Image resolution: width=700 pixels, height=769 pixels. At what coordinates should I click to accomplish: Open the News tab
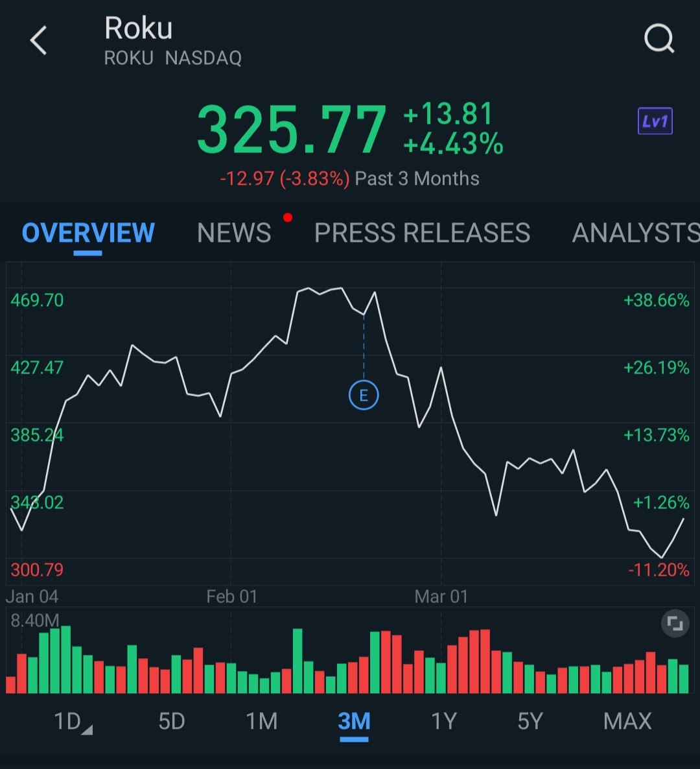coord(234,233)
